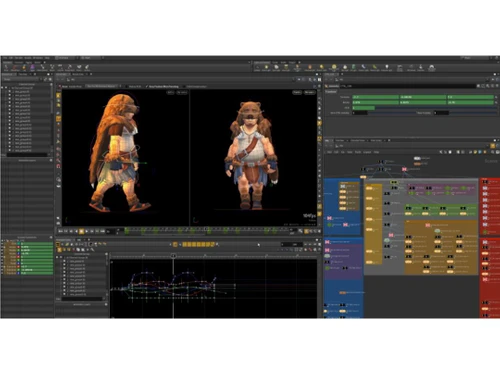Select the Switcher shelf tool

[421, 68]
